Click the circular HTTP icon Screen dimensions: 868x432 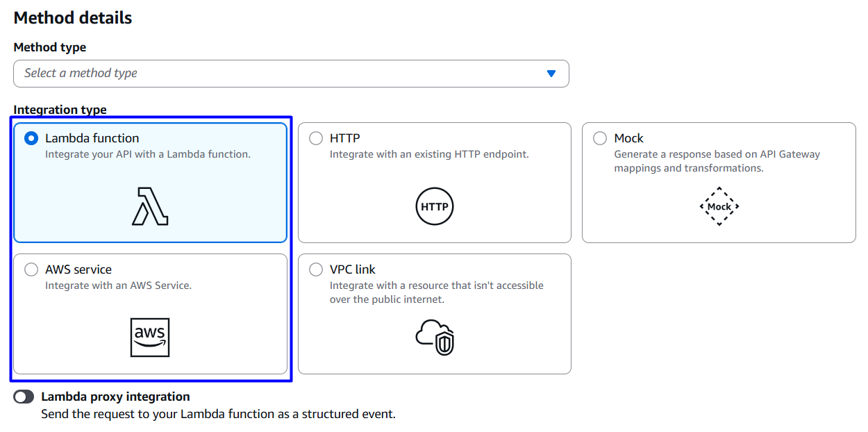tap(435, 206)
